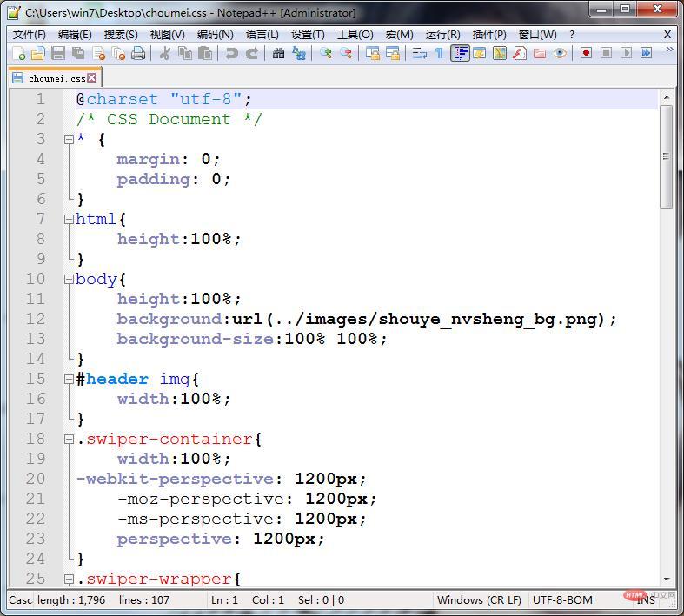Synchronize vertical scrolling icon
The height and width of the screenshot is (616, 684).
pyautogui.click(x=373, y=53)
